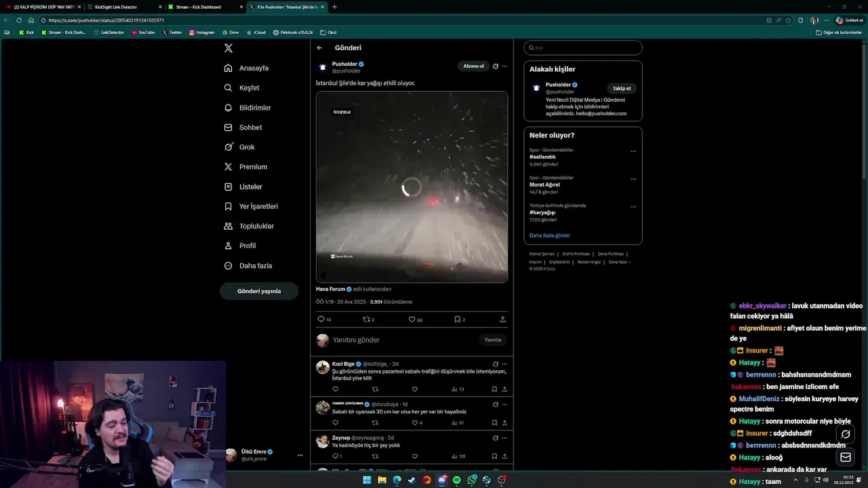The height and width of the screenshot is (488, 868).
Task: Open the YouTube bookmark
Action: pos(143,33)
